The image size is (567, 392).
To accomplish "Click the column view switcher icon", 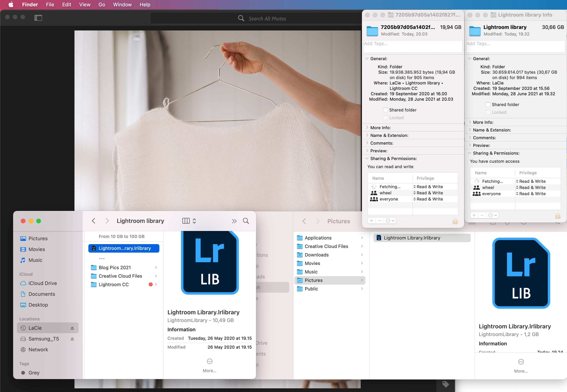I will coord(186,221).
